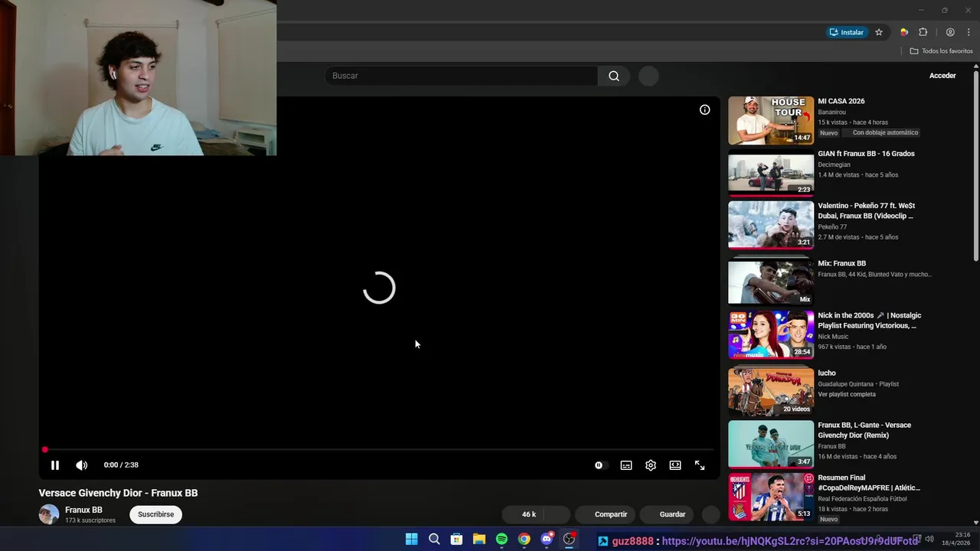Image resolution: width=980 pixels, height=551 pixels.
Task: Mute the video using the speaker icon
Action: point(82,465)
